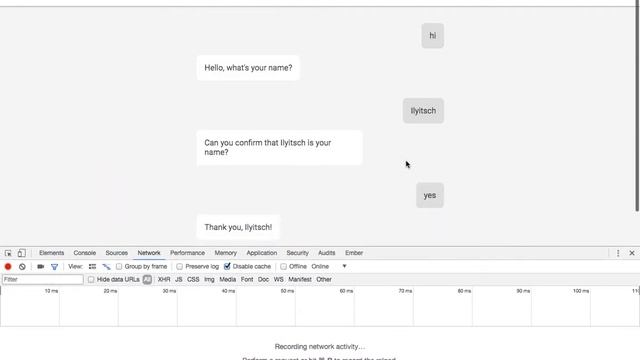The width and height of the screenshot is (640, 360).
Task: Click the capture screenshots camera icon
Action: (x=40, y=267)
